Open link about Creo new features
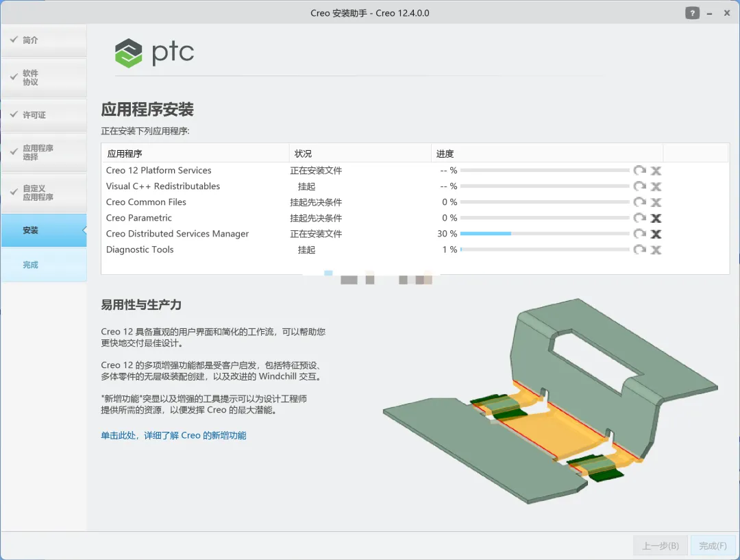Screen dimensions: 740x560 173,435
